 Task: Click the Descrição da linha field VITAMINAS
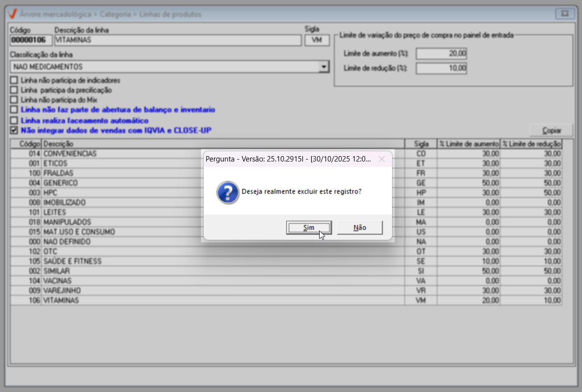point(178,40)
